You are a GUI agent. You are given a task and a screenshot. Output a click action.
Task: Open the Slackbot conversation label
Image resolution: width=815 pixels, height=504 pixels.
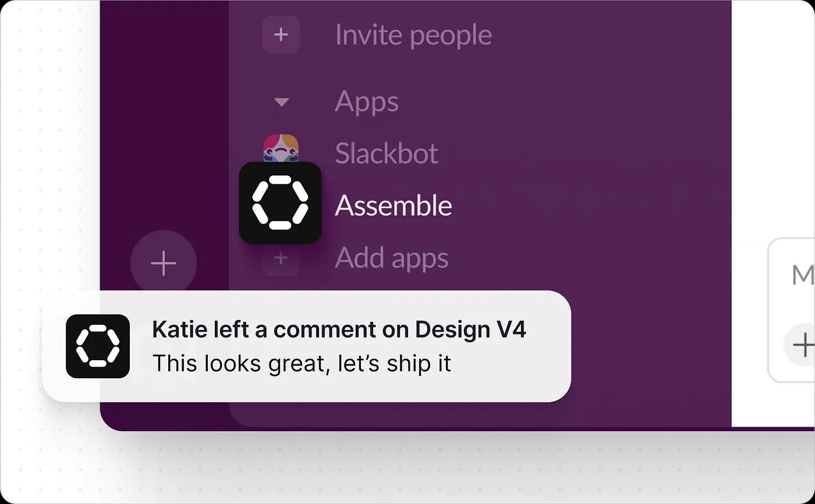tap(386, 153)
